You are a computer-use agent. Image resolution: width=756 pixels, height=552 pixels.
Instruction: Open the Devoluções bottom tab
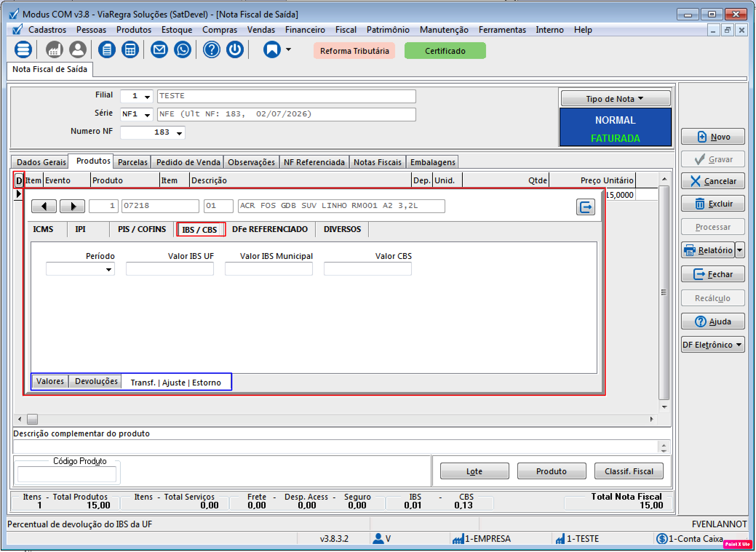point(96,381)
